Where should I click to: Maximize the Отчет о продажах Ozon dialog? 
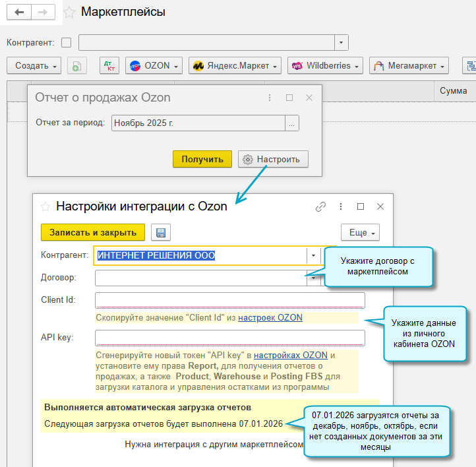click(289, 98)
